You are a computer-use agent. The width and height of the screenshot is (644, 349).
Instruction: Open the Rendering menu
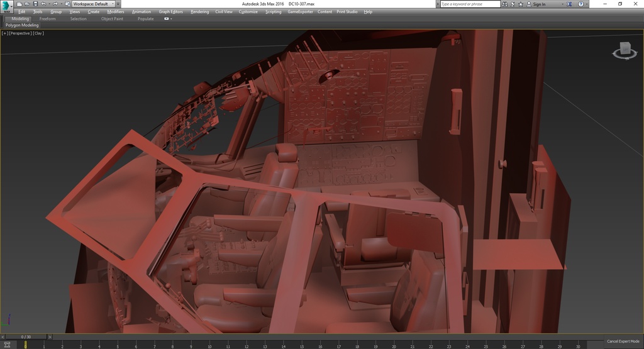[x=199, y=11]
